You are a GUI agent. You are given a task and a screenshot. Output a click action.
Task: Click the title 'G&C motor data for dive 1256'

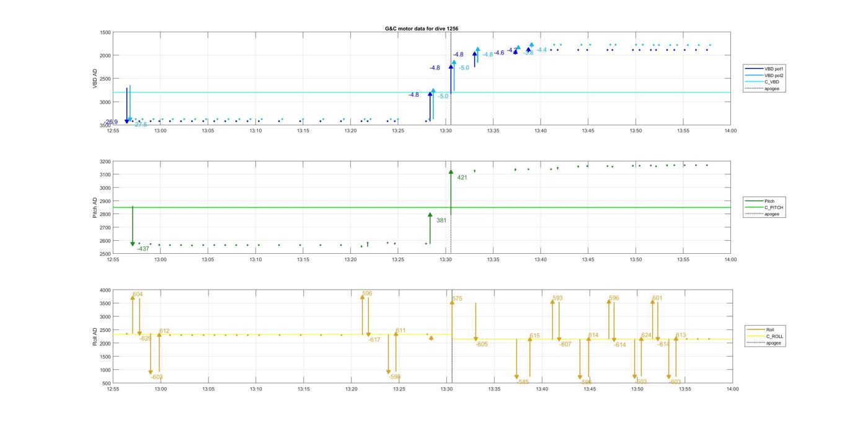tap(422, 29)
